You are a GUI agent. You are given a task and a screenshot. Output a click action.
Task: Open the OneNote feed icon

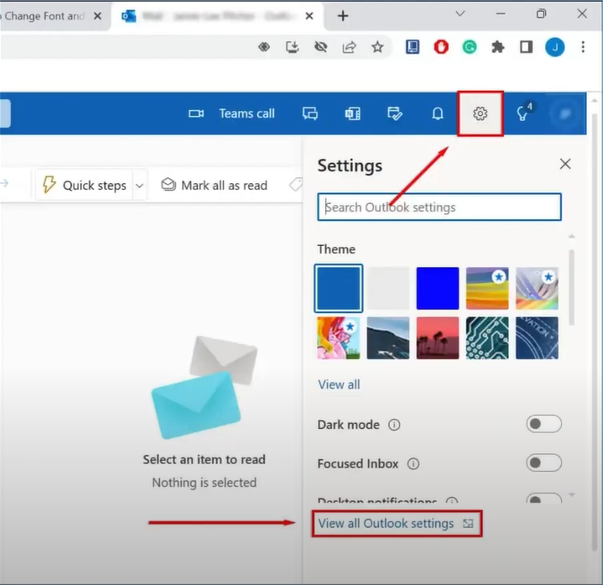tap(352, 113)
